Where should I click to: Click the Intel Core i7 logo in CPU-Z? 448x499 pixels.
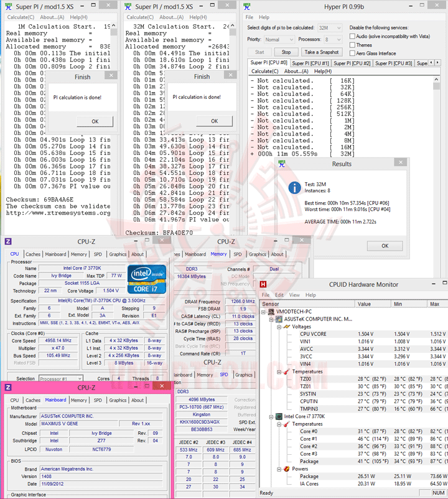pos(147,279)
